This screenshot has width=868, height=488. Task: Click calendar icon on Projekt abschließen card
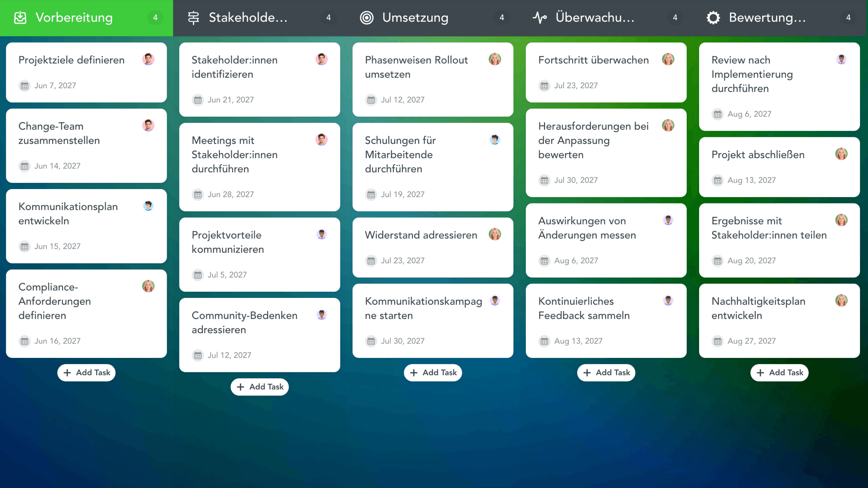(x=717, y=180)
